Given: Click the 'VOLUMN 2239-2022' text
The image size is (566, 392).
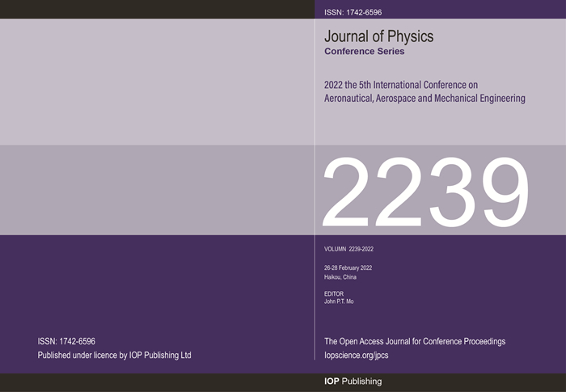Looking at the screenshot, I should (x=348, y=249).
